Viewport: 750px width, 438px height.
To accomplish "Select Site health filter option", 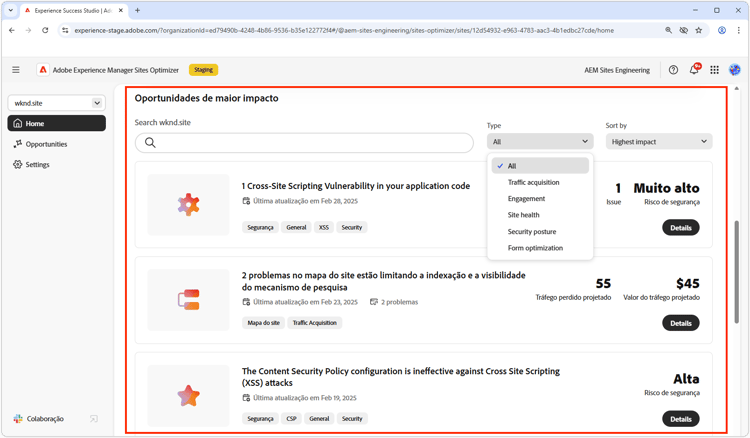I will pos(540,215).
